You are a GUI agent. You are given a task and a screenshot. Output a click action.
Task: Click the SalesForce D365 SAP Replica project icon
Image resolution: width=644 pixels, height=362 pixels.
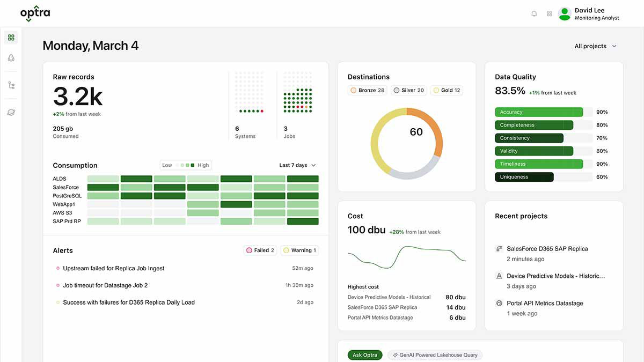(x=499, y=248)
